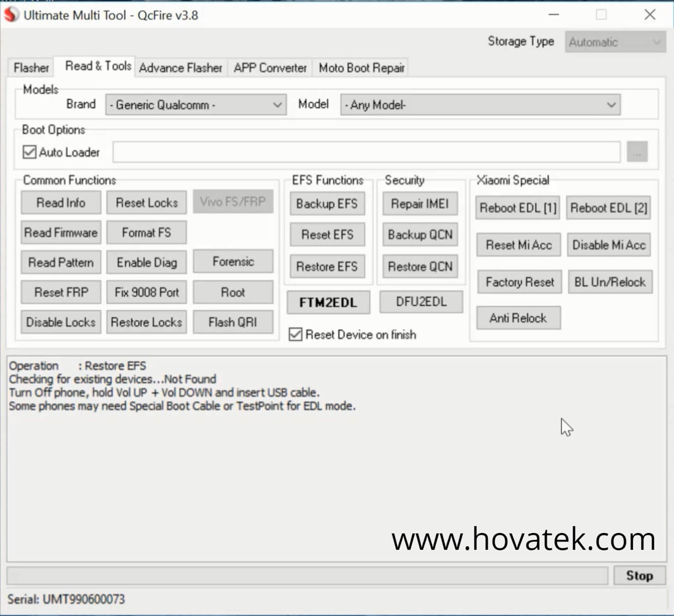The height and width of the screenshot is (616, 674).
Task: Click the progress bar beside Stop
Action: (307, 576)
